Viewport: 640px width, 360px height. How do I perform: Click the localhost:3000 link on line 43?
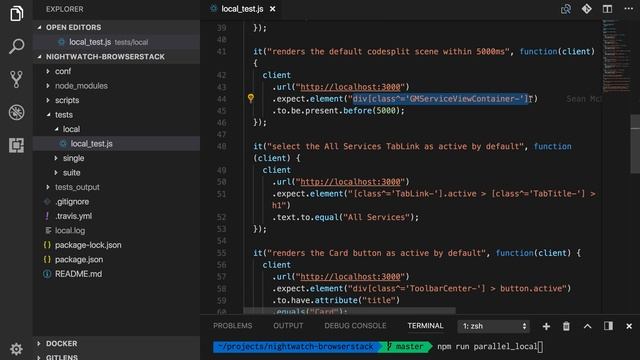[x=350, y=87]
